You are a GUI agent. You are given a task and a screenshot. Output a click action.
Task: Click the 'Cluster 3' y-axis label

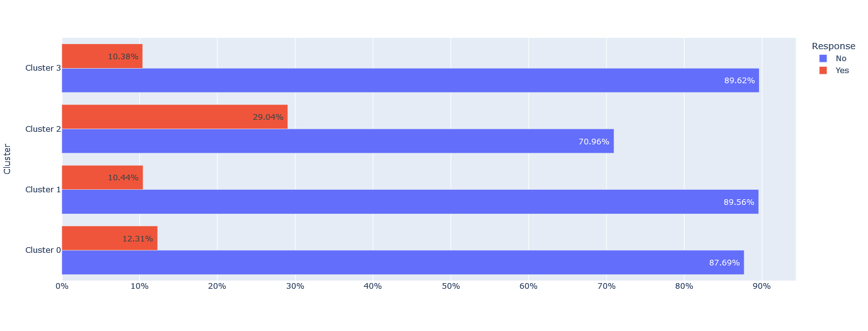[x=43, y=68]
